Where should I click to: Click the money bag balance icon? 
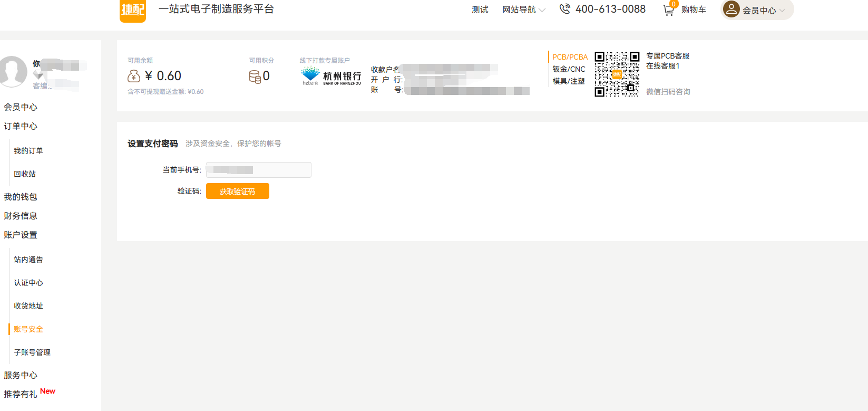click(134, 77)
